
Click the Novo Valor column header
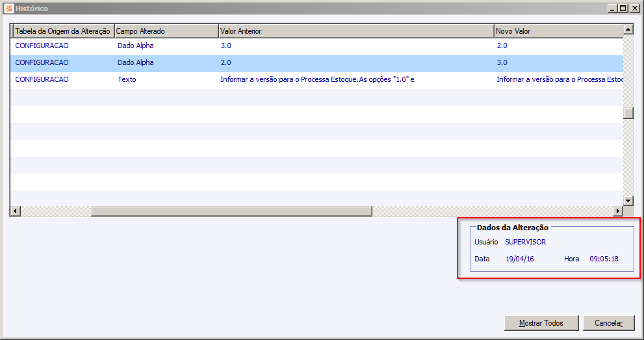(x=559, y=31)
